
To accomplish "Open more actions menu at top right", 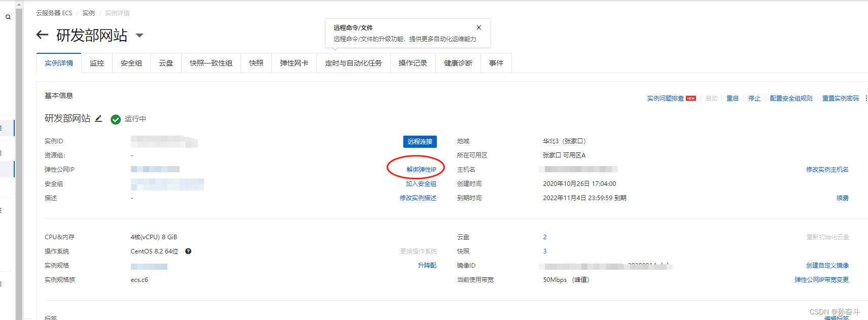I will coord(865,98).
